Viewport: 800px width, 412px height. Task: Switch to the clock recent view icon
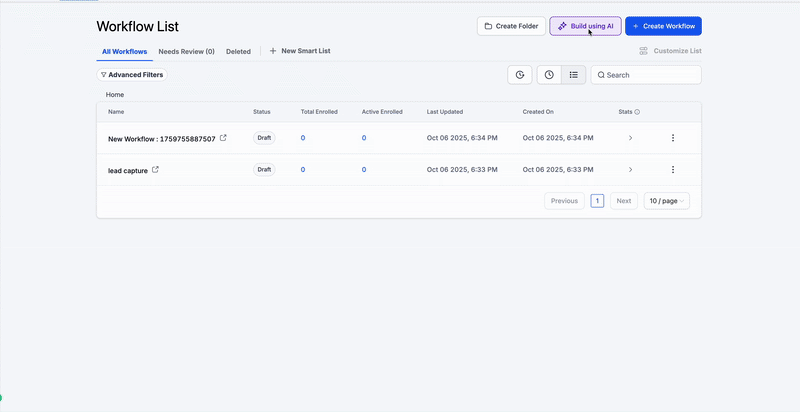(x=549, y=75)
